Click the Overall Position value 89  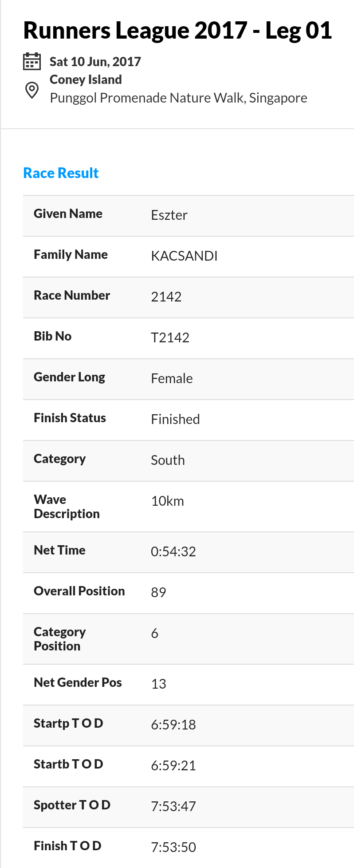(158, 593)
